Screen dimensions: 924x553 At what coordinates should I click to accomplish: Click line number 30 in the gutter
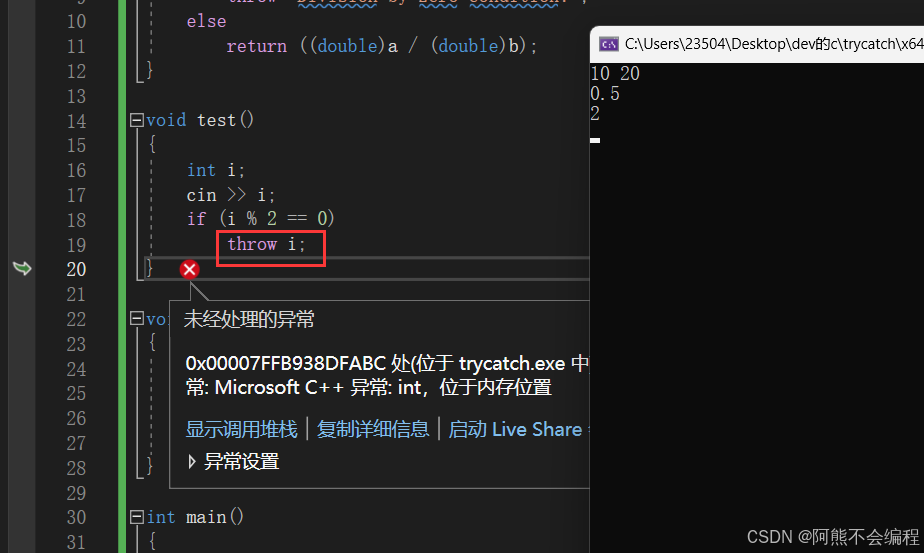pyautogui.click(x=76, y=517)
